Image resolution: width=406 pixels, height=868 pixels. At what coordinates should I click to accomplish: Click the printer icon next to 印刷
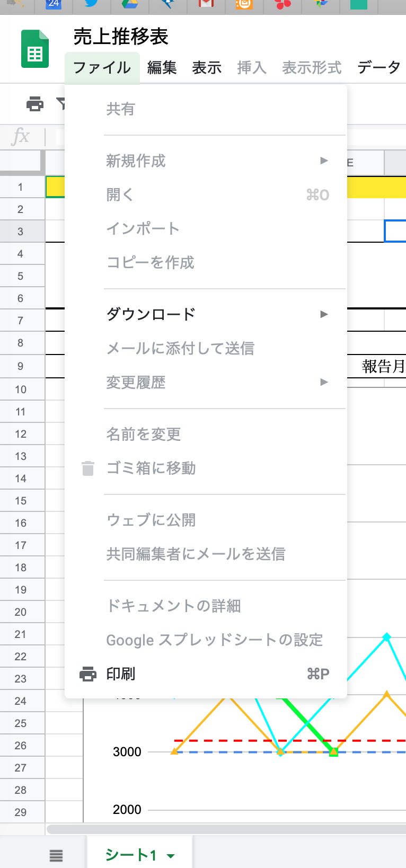(88, 674)
